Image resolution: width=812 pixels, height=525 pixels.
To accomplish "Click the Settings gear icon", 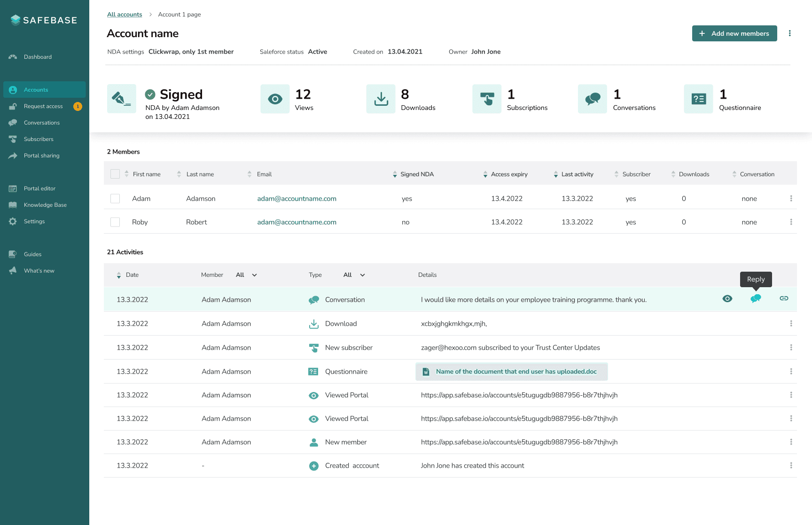I will point(13,221).
